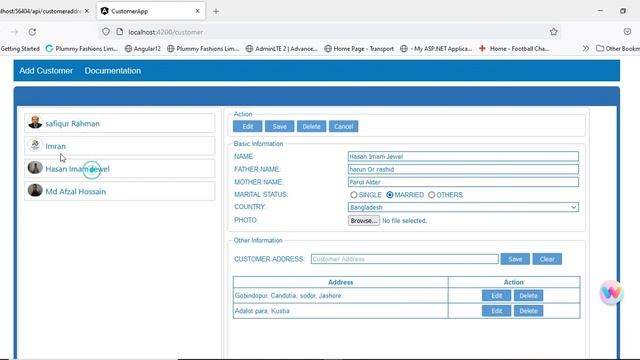Click the forward navigation arrow
The width and height of the screenshot is (640, 360).
(15, 32)
